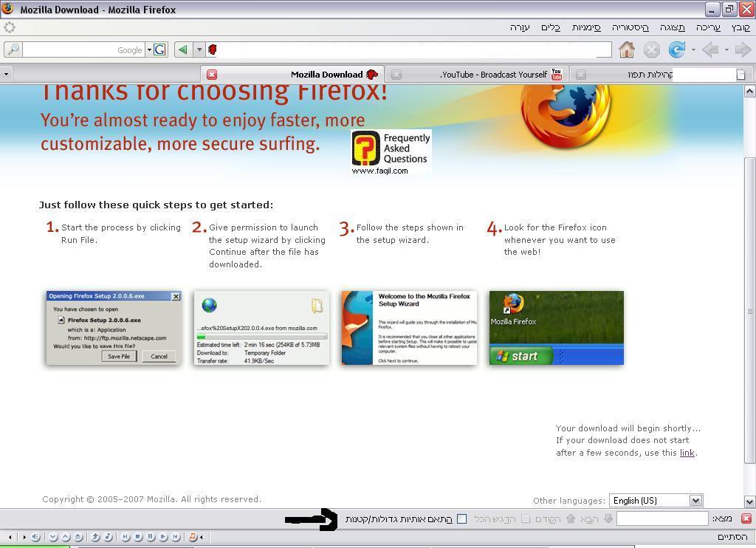Open the search engine selector dropdown arrow
756x548 pixels.
point(148,49)
